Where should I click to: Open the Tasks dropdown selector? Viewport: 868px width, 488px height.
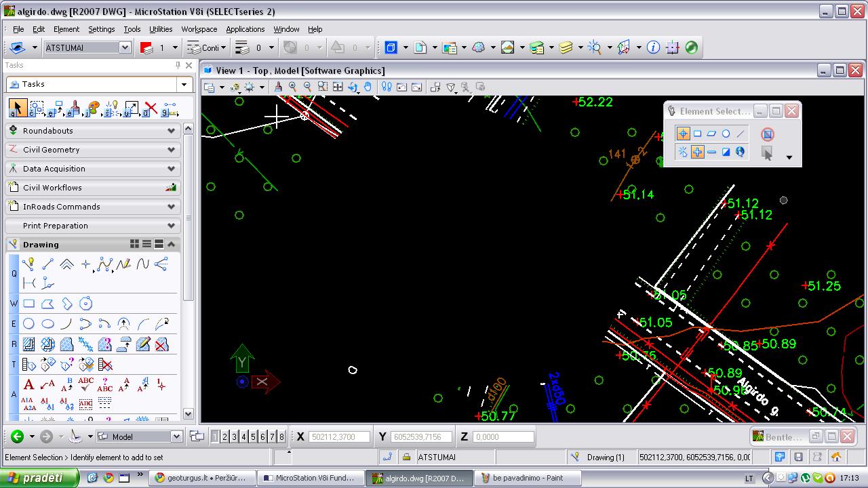184,85
